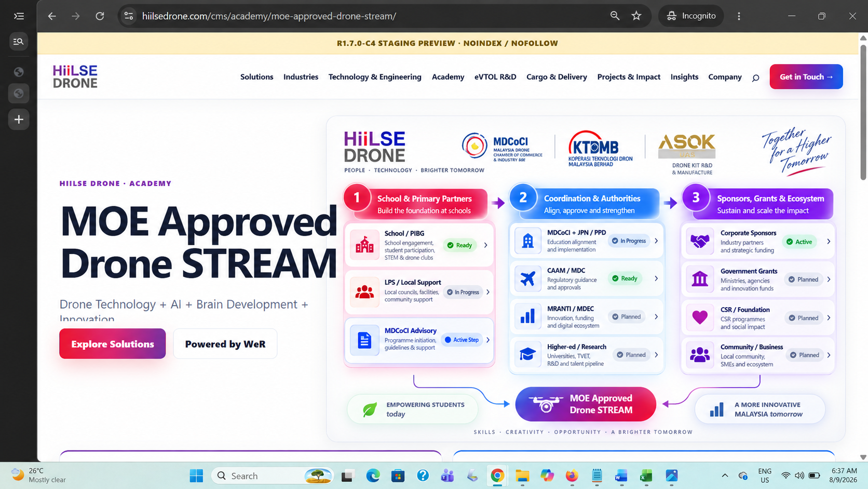
Task: Open Microsoft Store from the taskbar
Action: 398,475
